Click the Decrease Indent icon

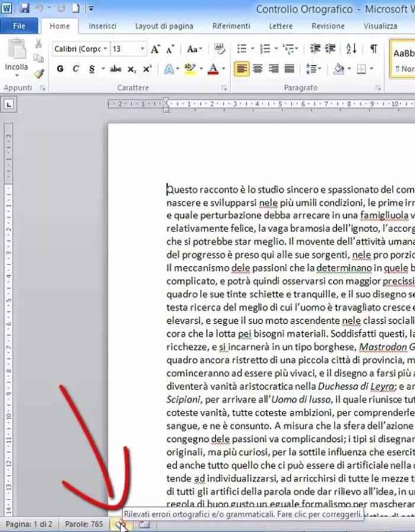pyautogui.click(x=315, y=49)
